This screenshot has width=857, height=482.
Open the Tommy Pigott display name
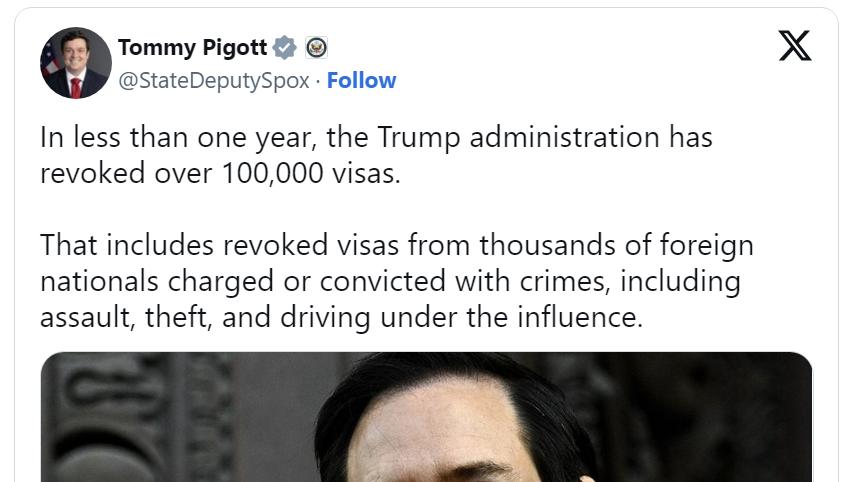pos(192,47)
